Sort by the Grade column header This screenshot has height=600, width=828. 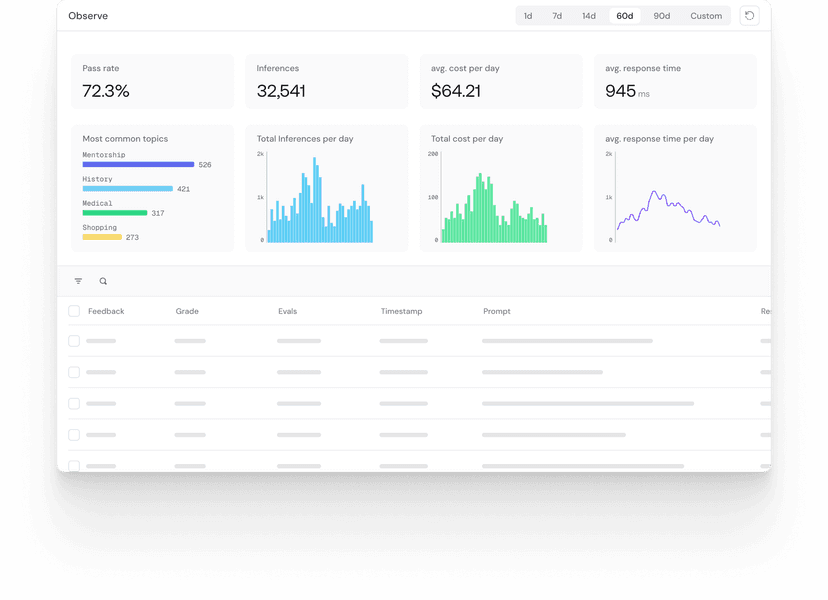[187, 311]
